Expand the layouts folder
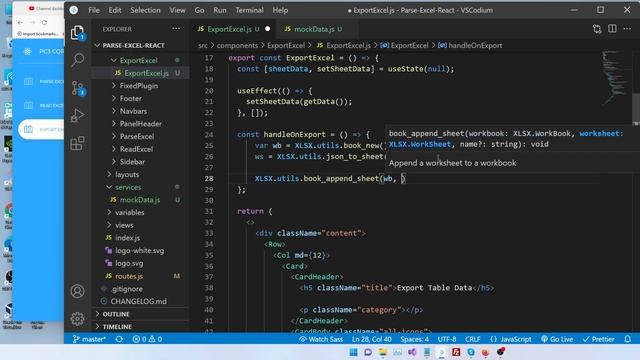This screenshot has width=640, height=360. pos(127,174)
